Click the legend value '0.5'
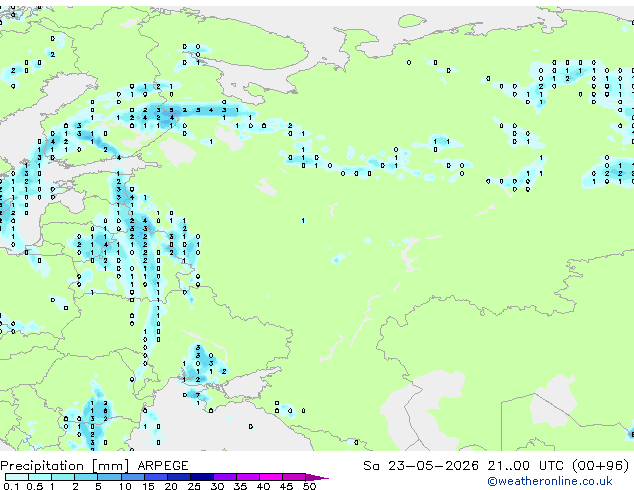 35,486
